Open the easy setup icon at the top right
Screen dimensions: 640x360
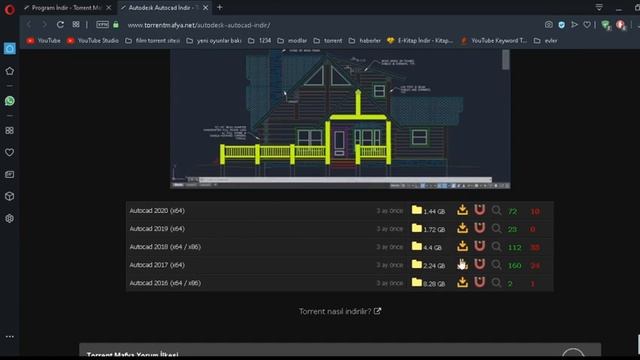599,7
